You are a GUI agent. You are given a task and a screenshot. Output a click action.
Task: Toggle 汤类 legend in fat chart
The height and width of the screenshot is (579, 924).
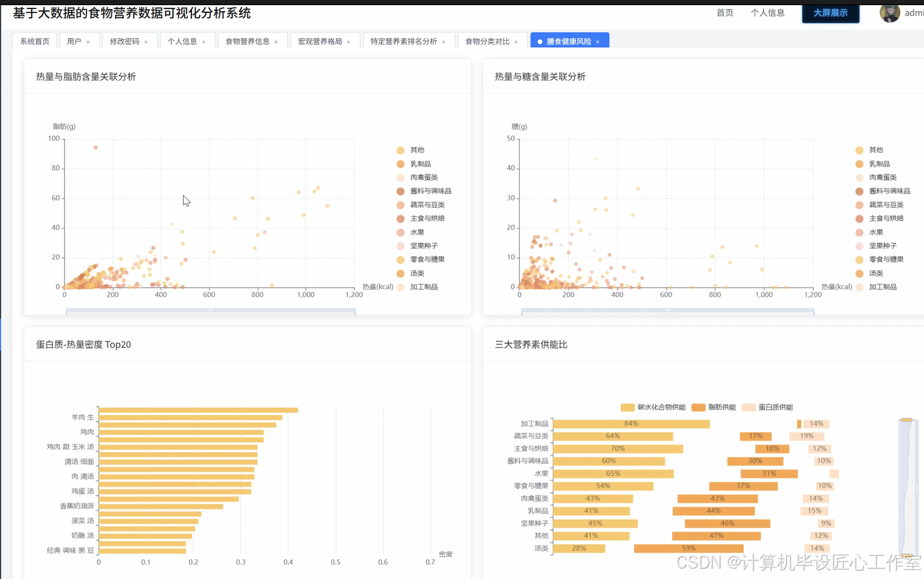(x=411, y=273)
